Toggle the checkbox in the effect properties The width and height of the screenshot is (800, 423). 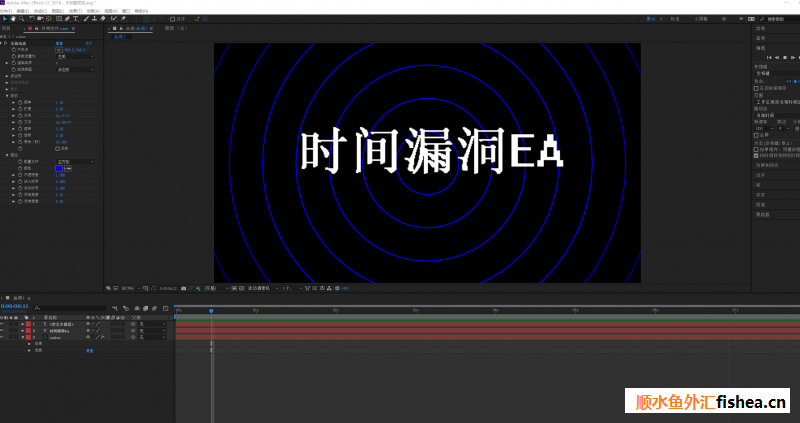(x=58, y=147)
